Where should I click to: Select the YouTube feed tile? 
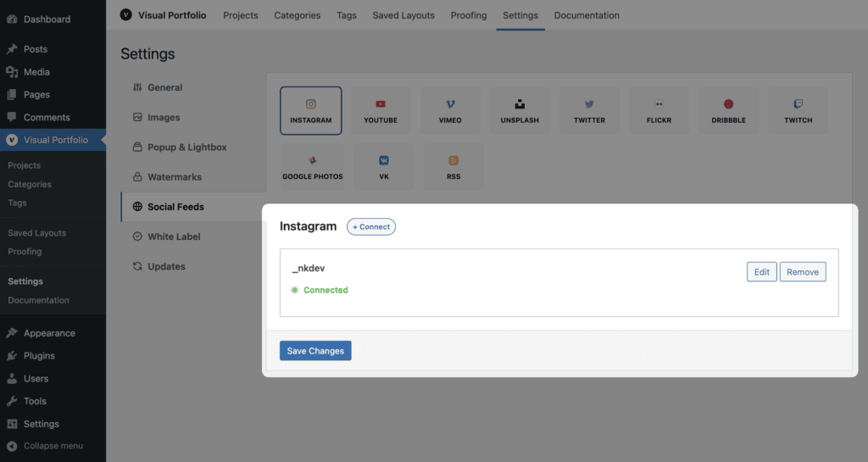pos(381,111)
